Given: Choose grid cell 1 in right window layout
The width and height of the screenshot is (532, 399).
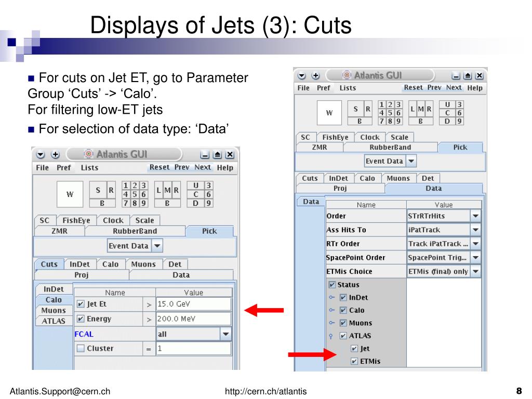Looking at the screenshot, I should pos(382,104).
